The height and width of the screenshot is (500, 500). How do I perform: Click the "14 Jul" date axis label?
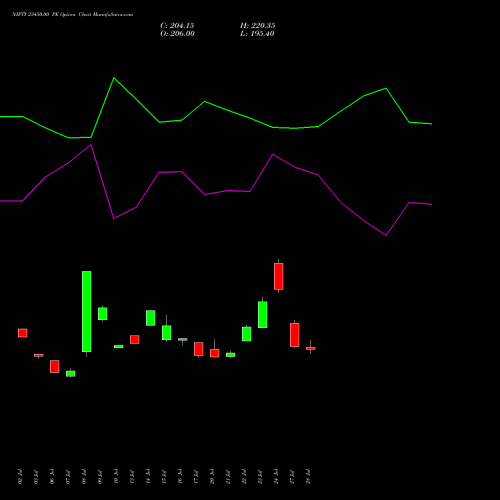(148, 476)
